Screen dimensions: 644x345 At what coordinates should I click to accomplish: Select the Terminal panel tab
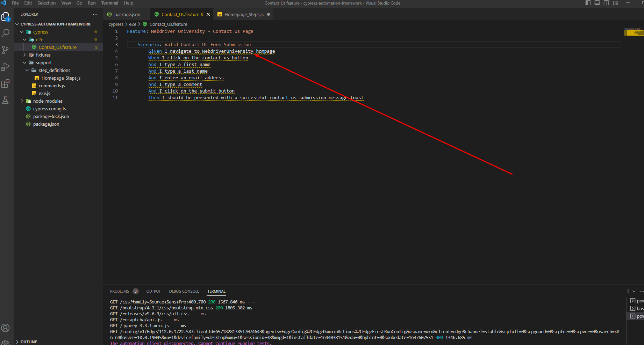216,291
